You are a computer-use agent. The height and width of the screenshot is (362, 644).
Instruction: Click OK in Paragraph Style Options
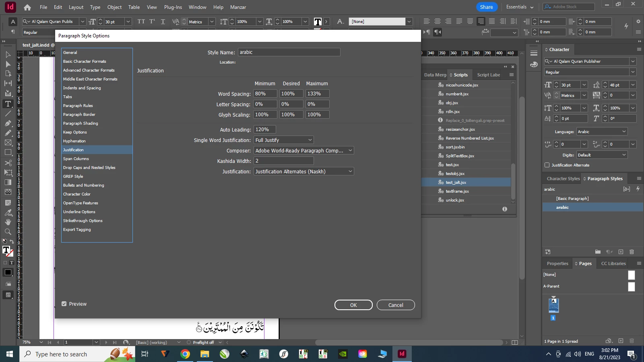point(353,305)
